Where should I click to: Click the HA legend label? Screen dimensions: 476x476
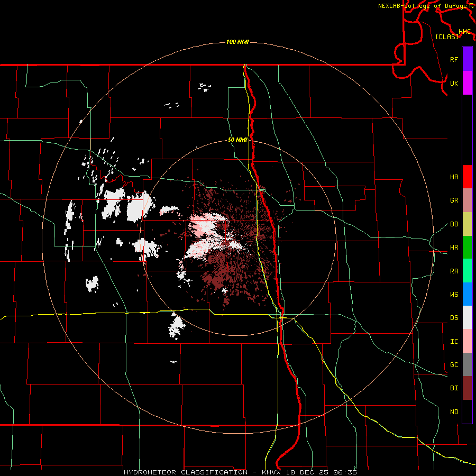point(454,177)
